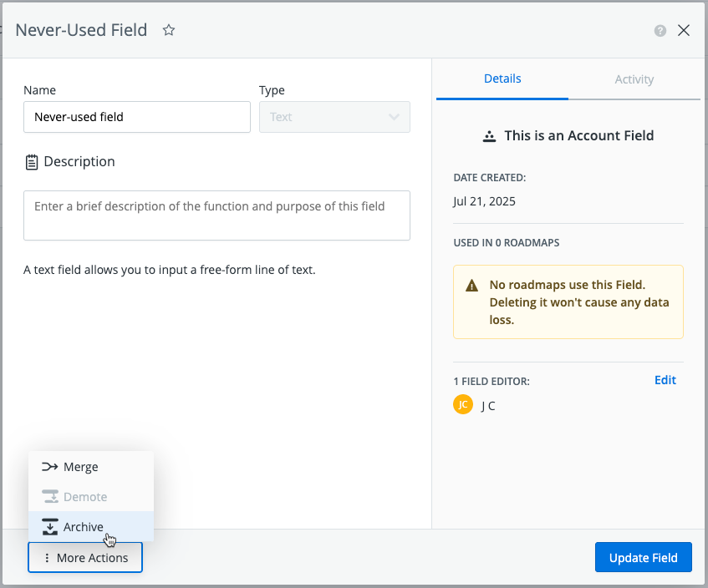
Task: Choose the Demote option
Action: tap(84, 497)
